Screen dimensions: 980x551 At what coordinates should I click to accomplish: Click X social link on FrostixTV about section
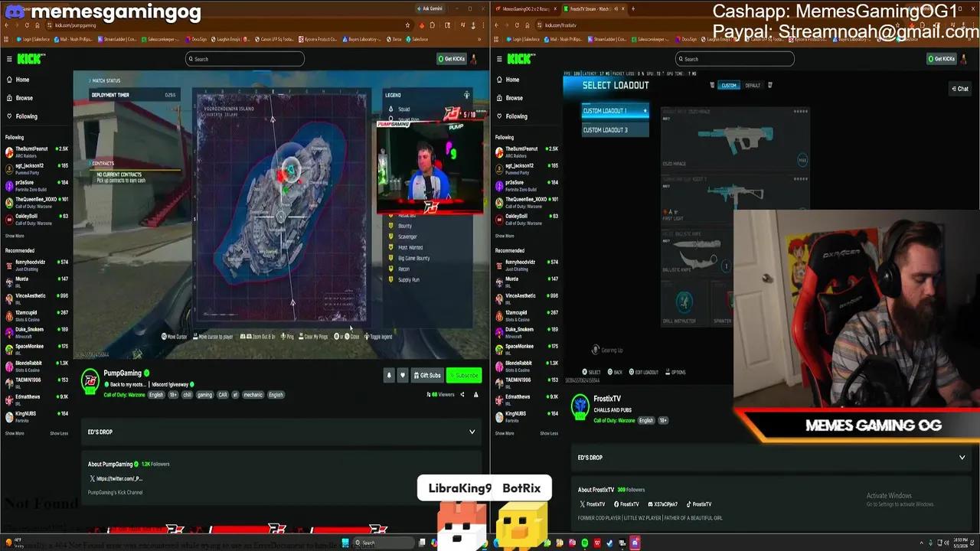pos(593,504)
